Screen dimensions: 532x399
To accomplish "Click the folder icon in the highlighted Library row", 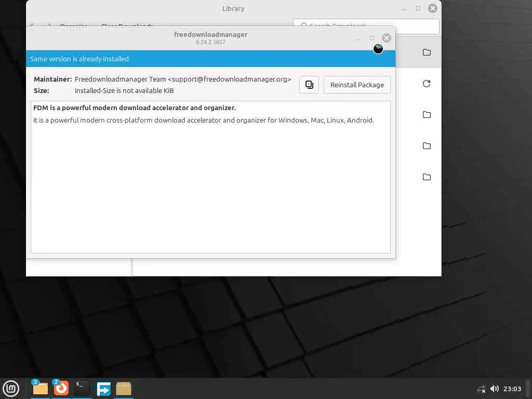I will (427, 52).
